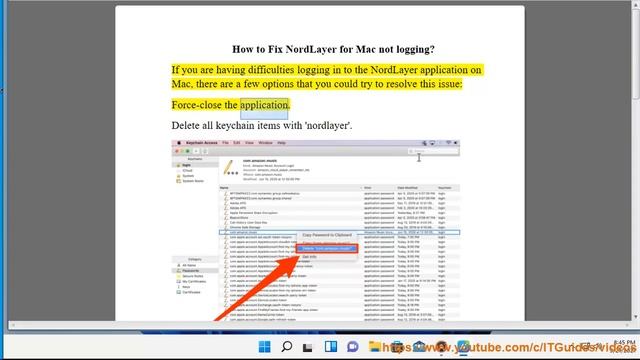The width and height of the screenshot is (640, 360).
Task: Open the Widgets panel icon
Action: (331, 347)
